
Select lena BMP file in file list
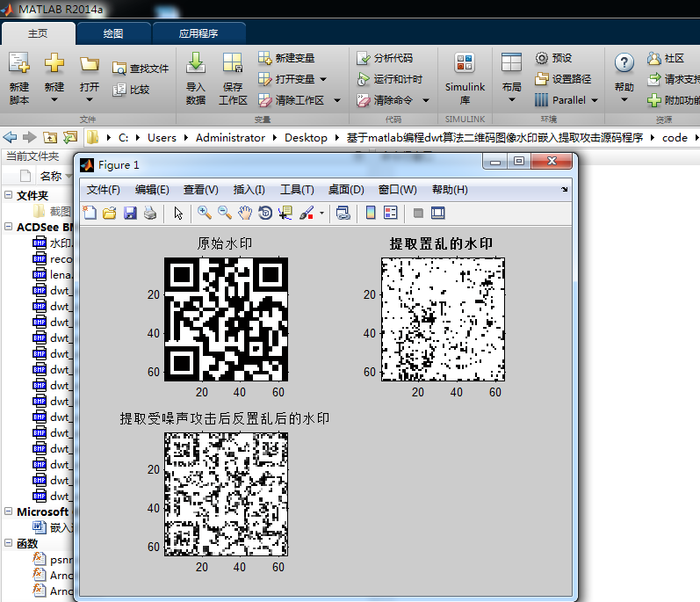coord(52,275)
